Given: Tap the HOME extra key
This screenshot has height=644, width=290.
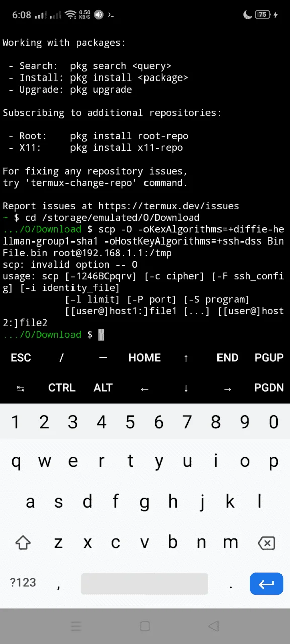Looking at the screenshot, I should pos(144,358).
